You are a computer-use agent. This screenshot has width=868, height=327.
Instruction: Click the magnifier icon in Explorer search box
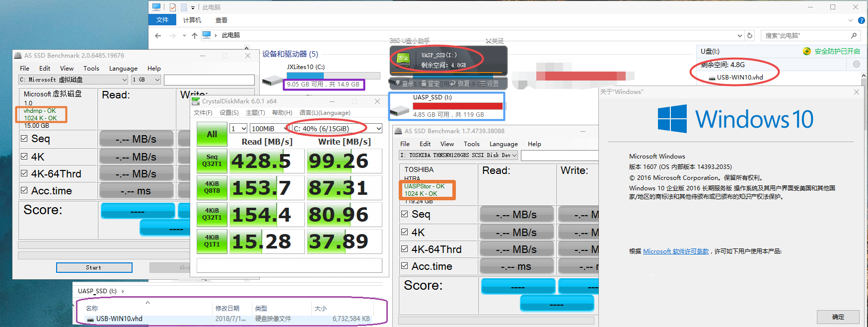pyautogui.click(x=854, y=35)
